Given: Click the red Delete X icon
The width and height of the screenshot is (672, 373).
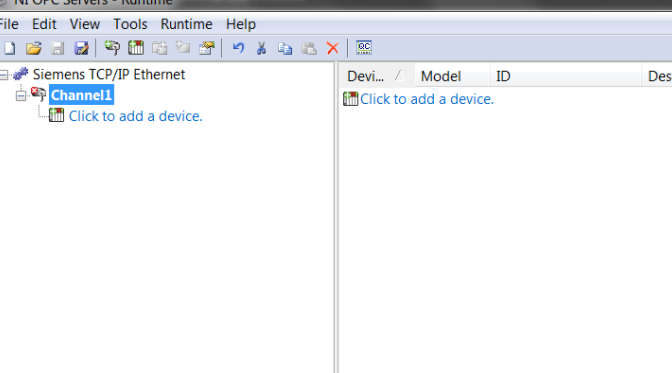Looking at the screenshot, I should (x=333, y=48).
